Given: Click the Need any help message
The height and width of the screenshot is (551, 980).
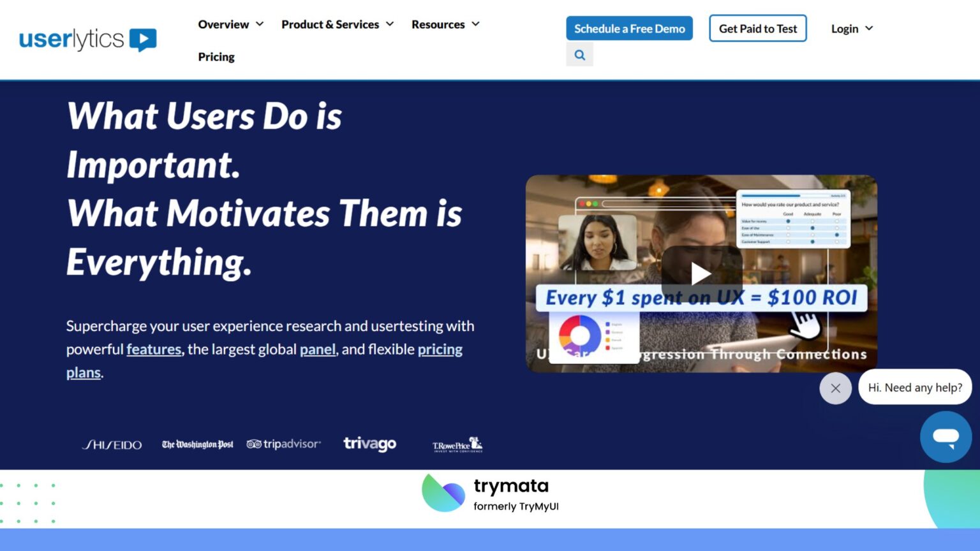Looking at the screenshot, I should (915, 387).
